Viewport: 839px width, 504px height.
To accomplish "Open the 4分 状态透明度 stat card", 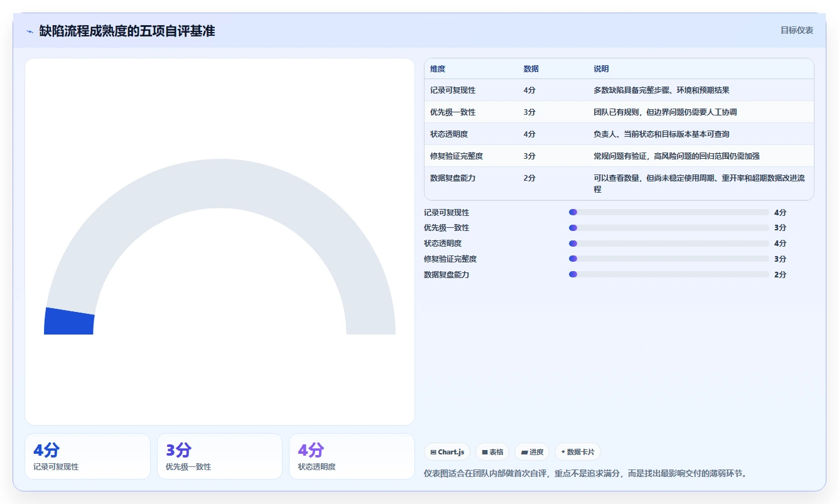I will (x=352, y=456).
